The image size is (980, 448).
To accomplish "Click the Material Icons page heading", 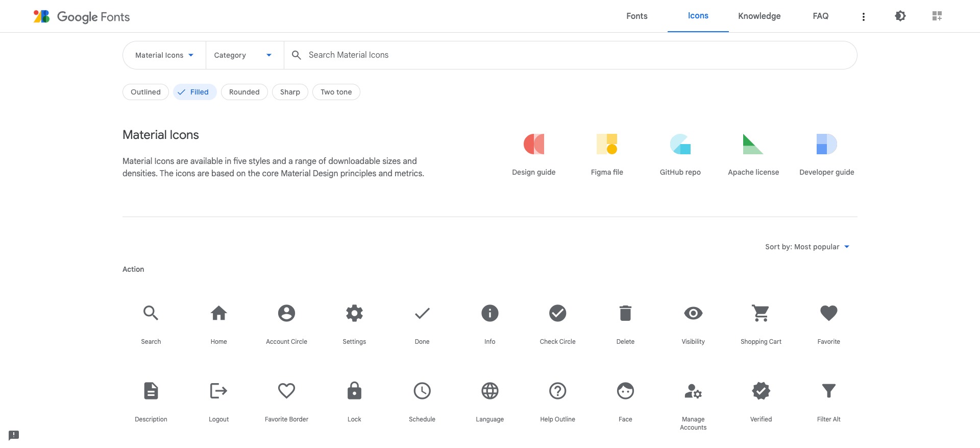I will click(x=161, y=135).
